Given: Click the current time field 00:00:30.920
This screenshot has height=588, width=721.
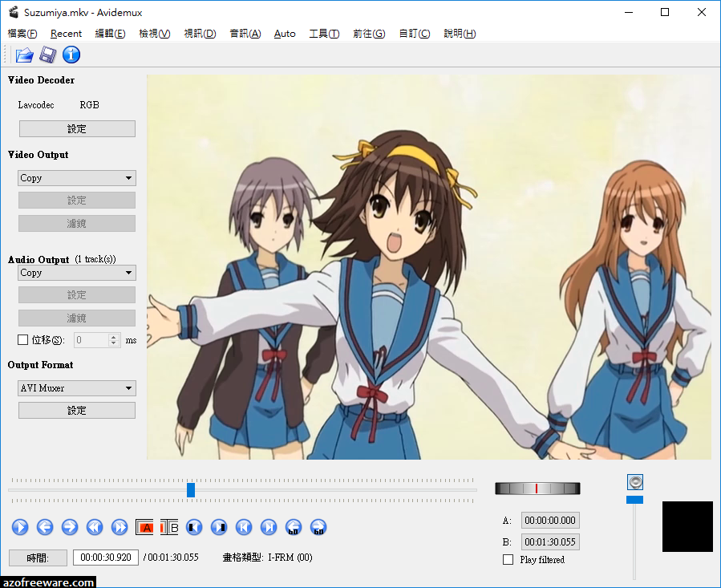Looking at the screenshot, I should [106, 558].
